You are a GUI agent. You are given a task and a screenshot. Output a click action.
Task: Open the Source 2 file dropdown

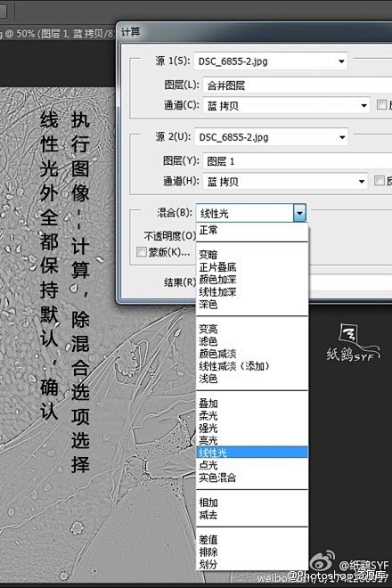(x=271, y=137)
